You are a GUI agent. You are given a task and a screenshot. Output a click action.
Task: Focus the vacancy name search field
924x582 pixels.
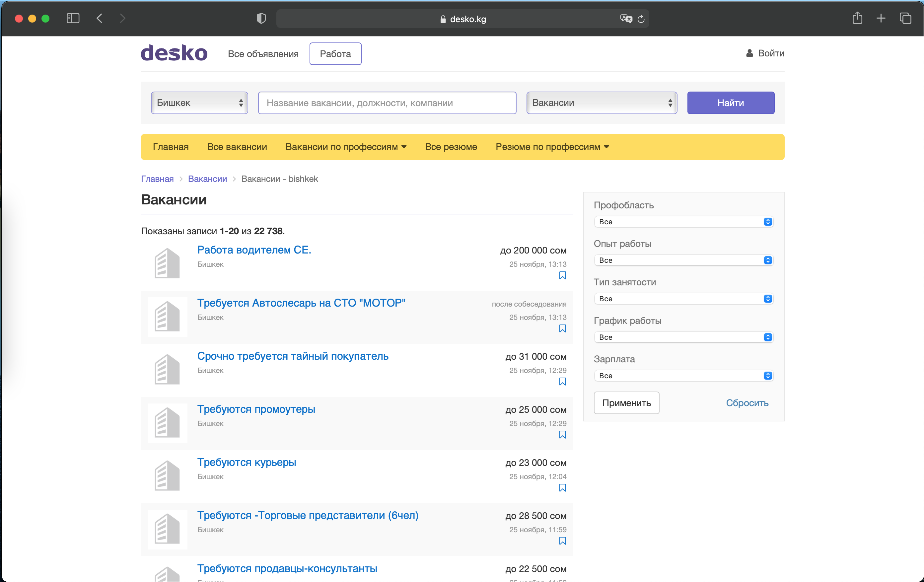coord(387,103)
